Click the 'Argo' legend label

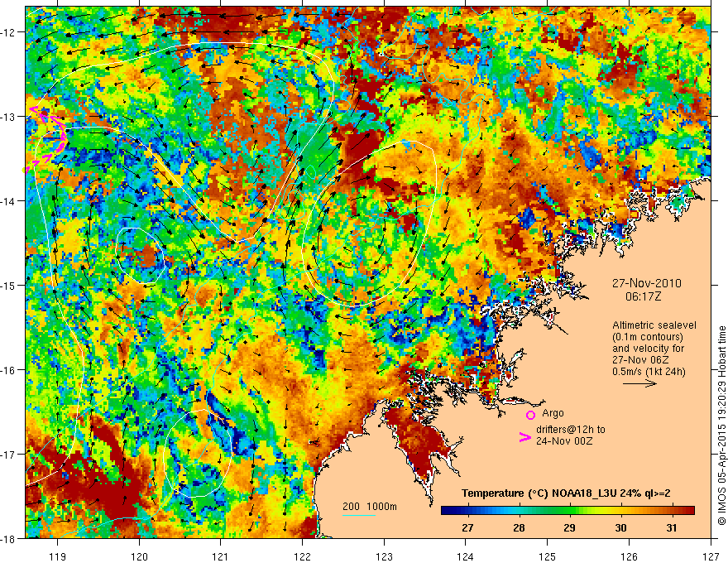[x=553, y=413]
